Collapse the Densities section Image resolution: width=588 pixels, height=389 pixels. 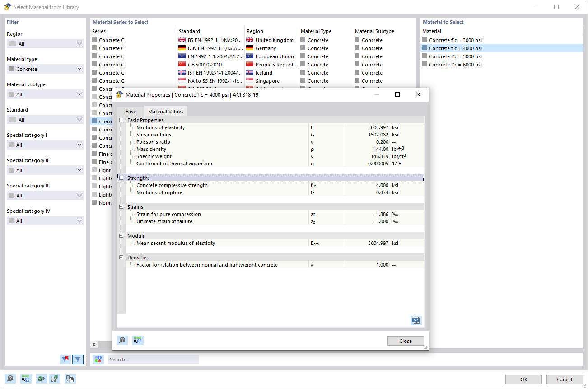pos(121,258)
